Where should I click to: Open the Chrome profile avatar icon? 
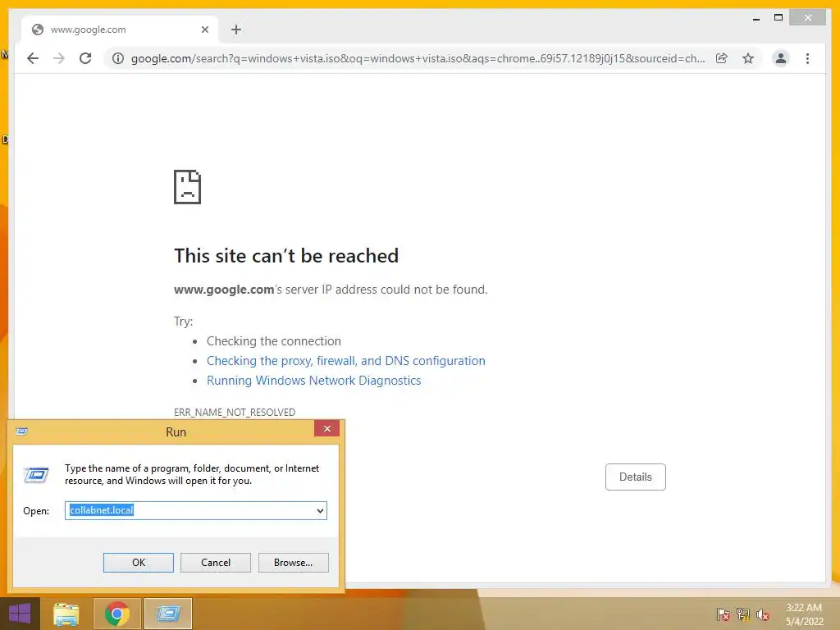tap(781, 58)
